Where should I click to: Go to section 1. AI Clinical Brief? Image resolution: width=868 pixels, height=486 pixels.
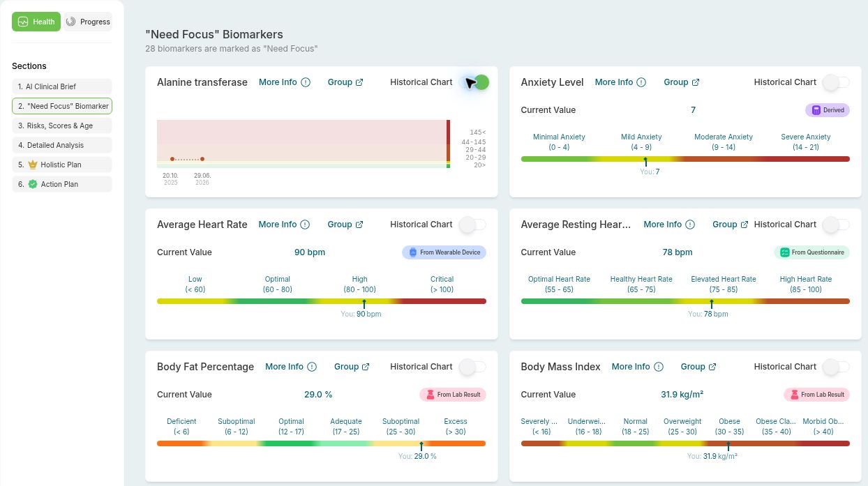62,86
